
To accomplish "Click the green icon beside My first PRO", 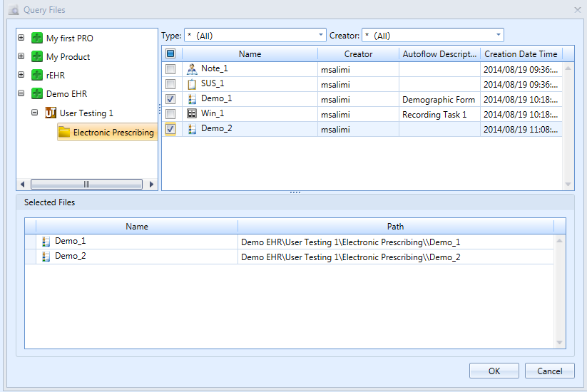I will coord(37,38).
